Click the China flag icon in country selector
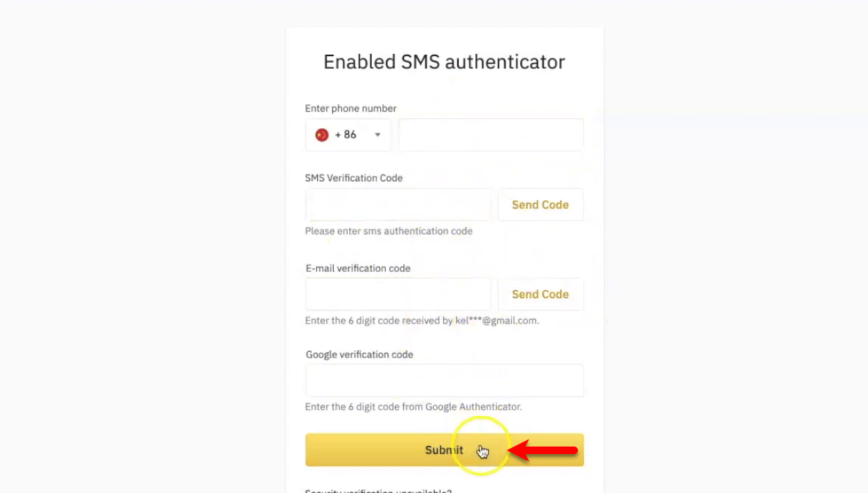This screenshot has height=493, width=868. tap(322, 135)
